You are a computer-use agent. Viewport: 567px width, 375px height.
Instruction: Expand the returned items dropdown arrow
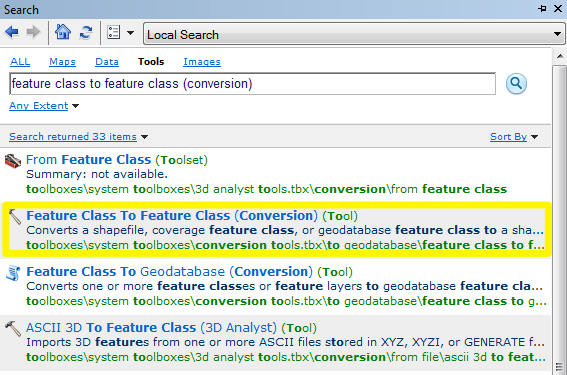click(144, 137)
